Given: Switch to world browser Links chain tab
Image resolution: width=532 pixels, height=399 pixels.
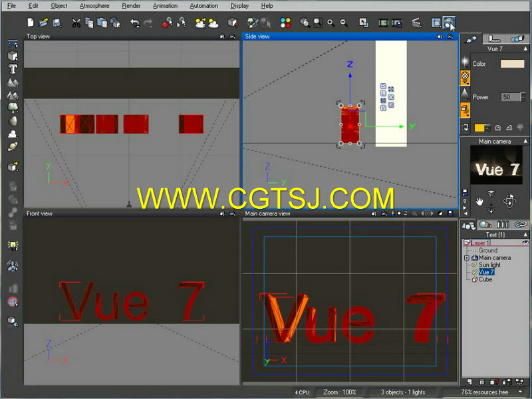Looking at the screenshot, I should 521,224.
